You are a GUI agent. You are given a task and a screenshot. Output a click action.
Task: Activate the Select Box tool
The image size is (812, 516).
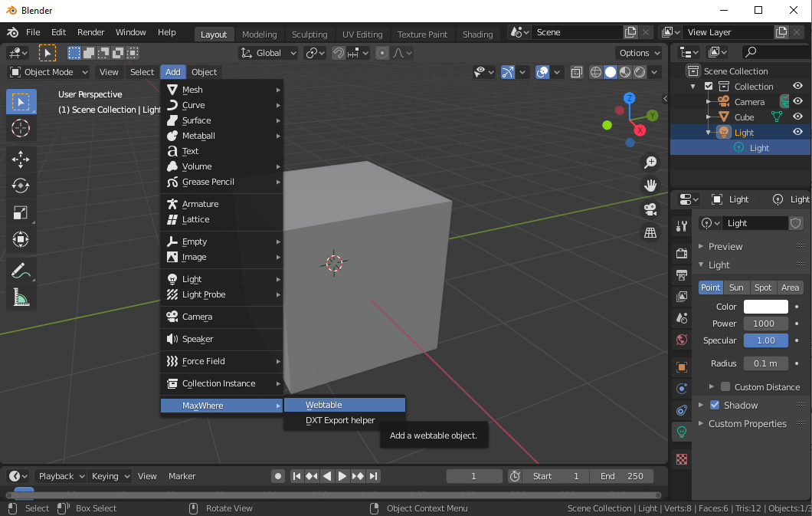[21, 101]
